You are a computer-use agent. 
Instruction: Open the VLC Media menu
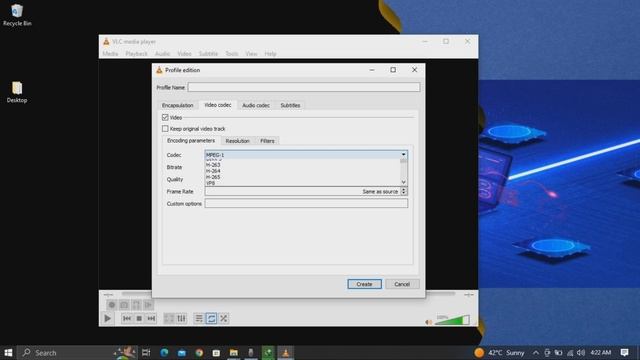point(110,53)
